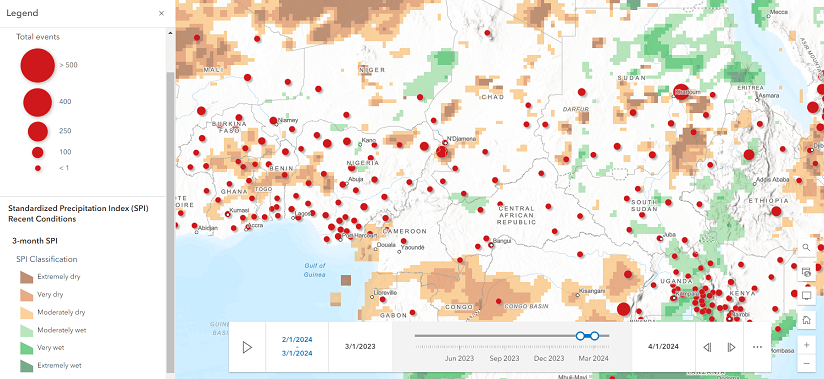Zoom out of the map

click(x=806, y=363)
